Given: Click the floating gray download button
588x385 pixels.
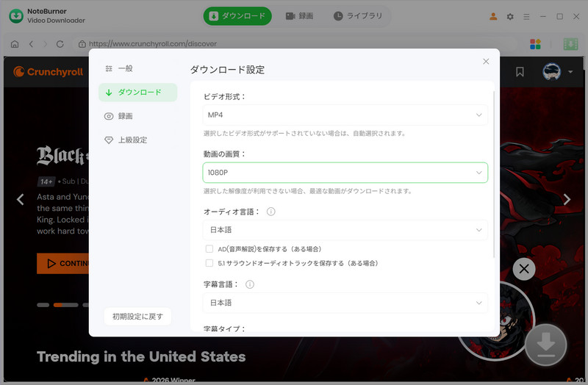Looking at the screenshot, I should coord(546,345).
